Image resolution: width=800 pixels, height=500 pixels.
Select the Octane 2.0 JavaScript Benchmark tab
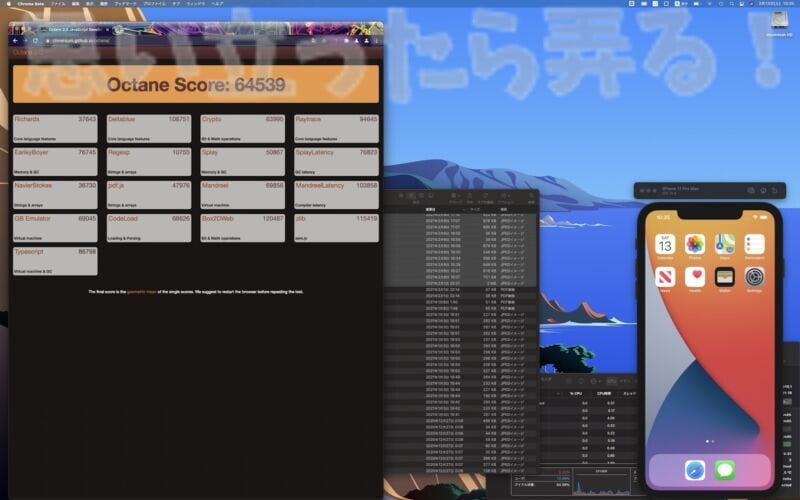coord(76,30)
